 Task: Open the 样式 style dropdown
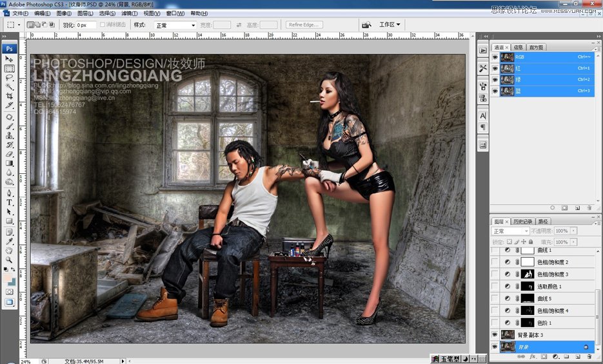(175, 25)
